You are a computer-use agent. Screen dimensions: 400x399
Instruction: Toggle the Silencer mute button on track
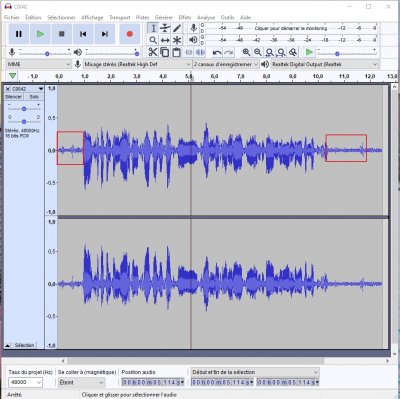pos(14,97)
